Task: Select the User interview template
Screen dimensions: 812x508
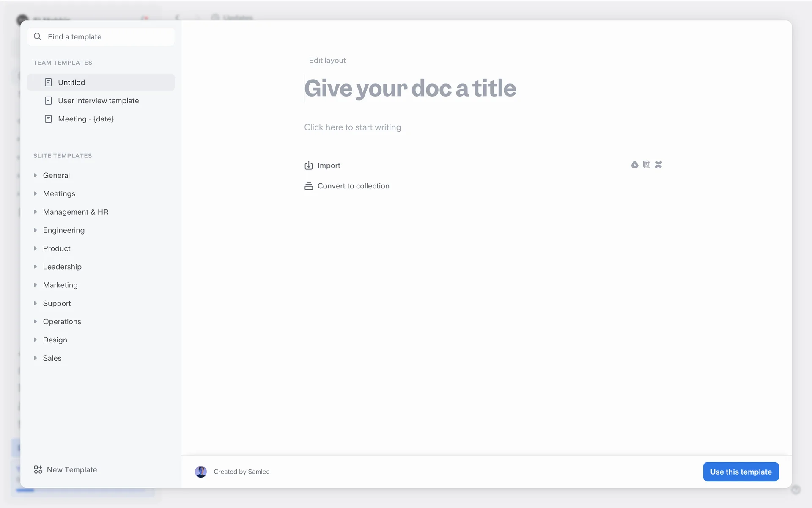Action: click(x=98, y=101)
